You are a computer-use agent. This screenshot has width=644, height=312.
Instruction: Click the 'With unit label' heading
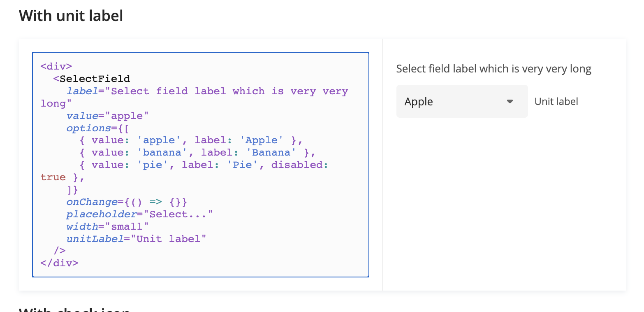71,16
